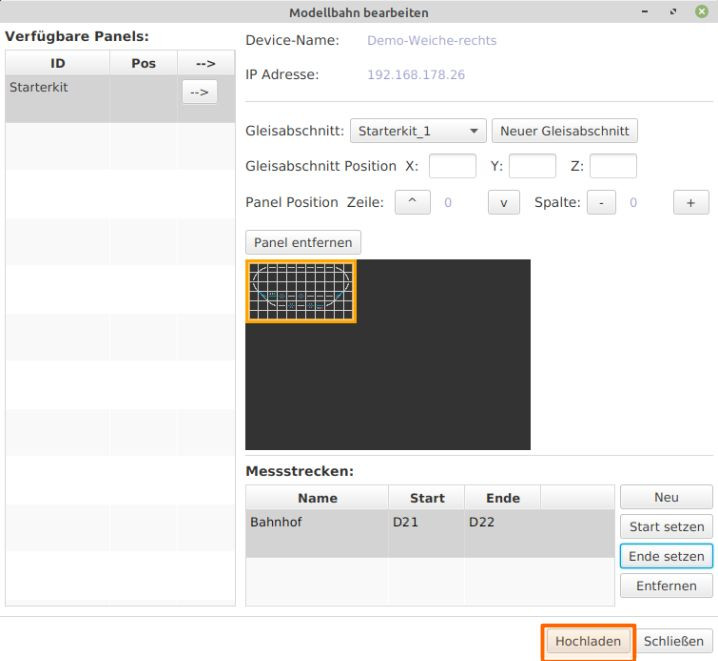Click Ende setzen button

666,556
